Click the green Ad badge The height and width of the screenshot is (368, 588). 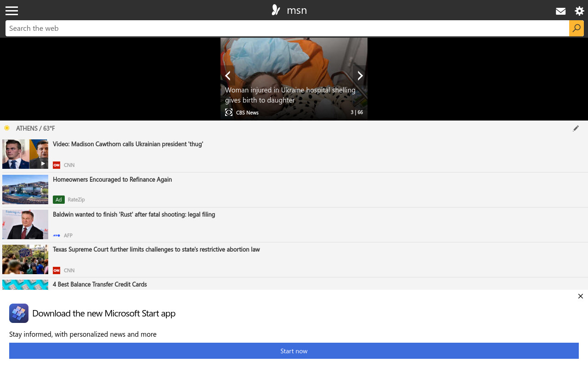[59, 200]
